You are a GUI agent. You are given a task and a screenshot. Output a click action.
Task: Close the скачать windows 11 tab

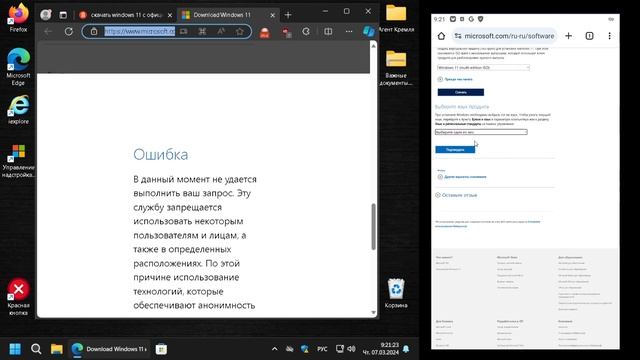click(170, 15)
